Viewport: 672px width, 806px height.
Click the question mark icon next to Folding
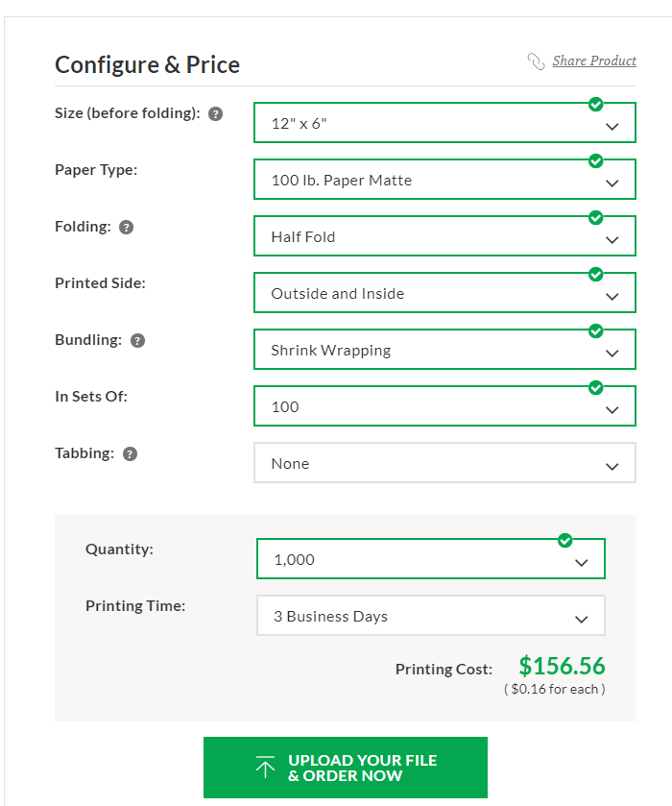[126, 228]
